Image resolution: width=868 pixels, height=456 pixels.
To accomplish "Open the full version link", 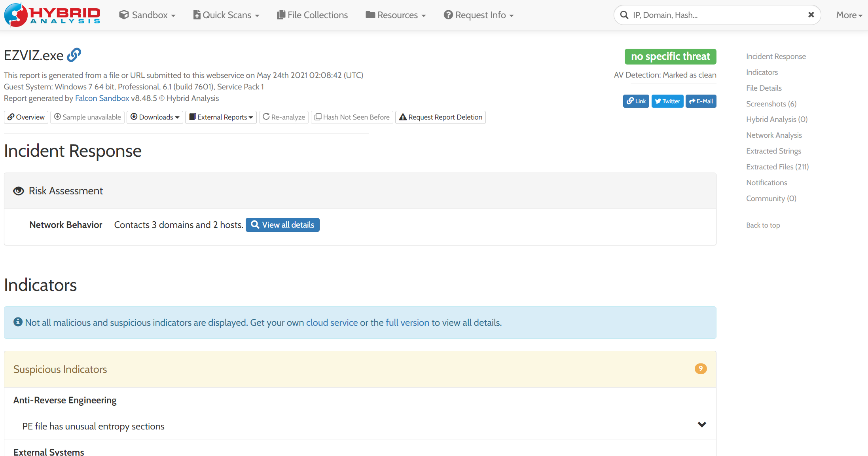I will pyautogui.click(x=407, y=323).
